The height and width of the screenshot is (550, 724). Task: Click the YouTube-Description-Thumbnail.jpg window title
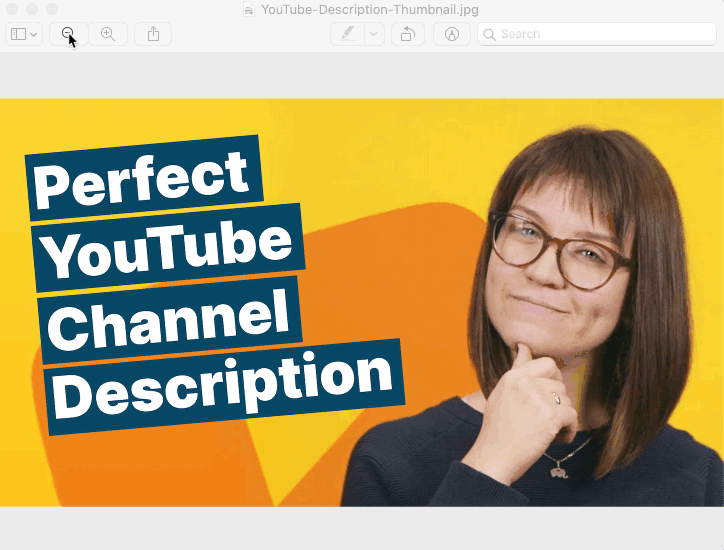point(370,9)
